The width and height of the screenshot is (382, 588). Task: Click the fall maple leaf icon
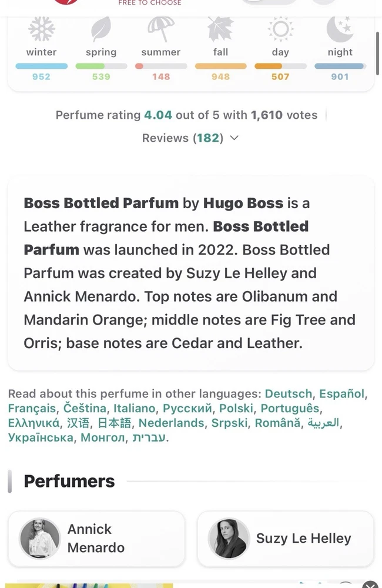point(220,29)
